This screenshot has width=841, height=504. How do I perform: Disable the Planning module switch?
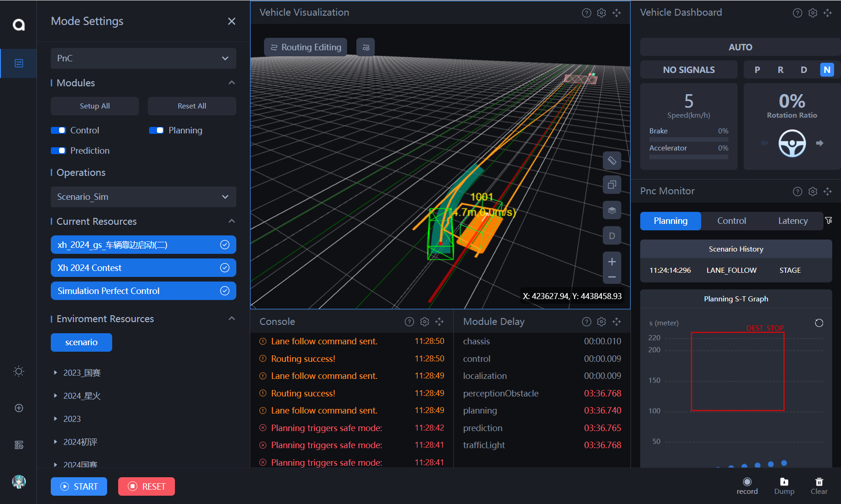pos(156,131)
